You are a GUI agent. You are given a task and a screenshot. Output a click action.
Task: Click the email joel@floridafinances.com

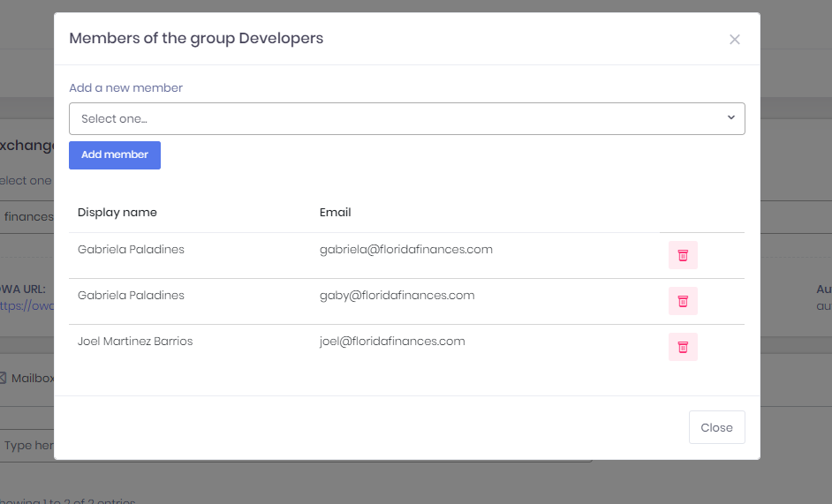[392, 341]
